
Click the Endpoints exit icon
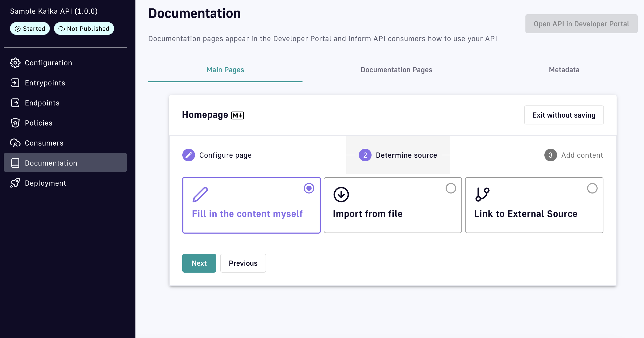(x=15, y=103)
